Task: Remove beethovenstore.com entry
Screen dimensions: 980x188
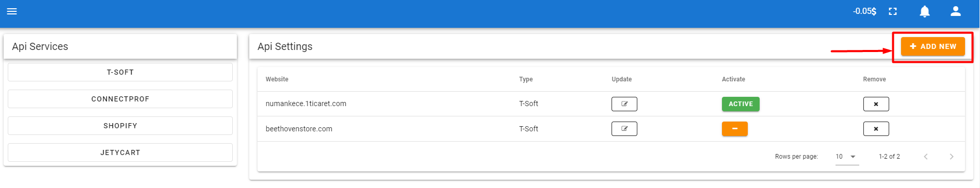Action: [x=876, y=129]
